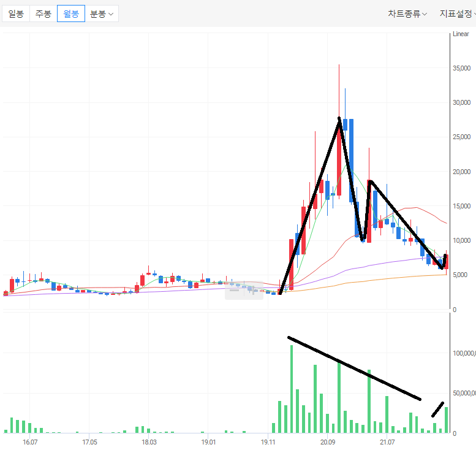This screenshot has height=450, width=476.
Task: Switch to the 주봉 weekly chart tab
Action: click(43, 13)
